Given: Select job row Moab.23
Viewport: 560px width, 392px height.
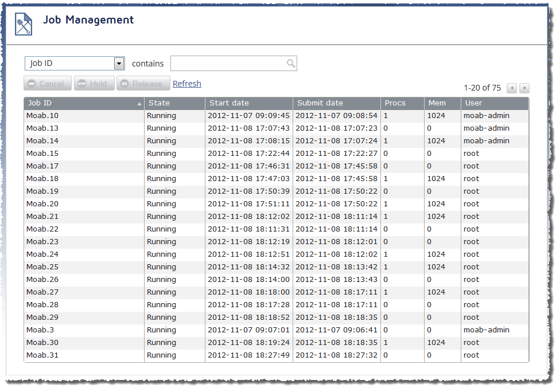Looking at the screenshot, I should [x=277, y=241].
